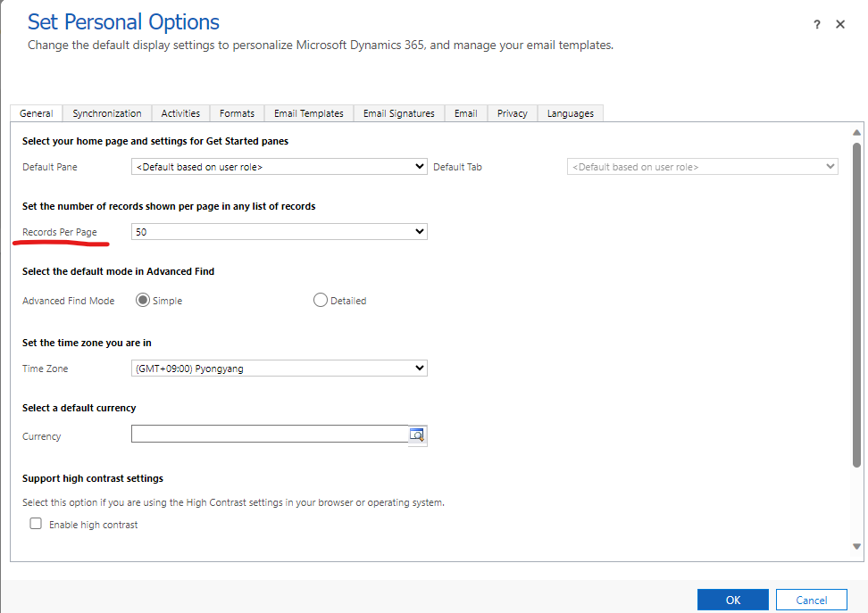Click the 'Support high contrast settings' heading
This screenshot has width=868, height=613.
[93, 478]
